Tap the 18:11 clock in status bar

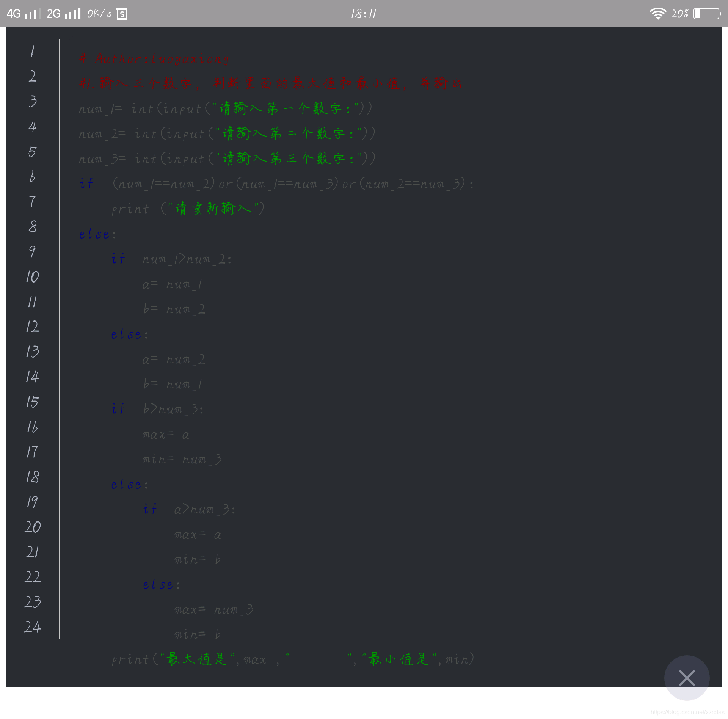tap(363, 14)
